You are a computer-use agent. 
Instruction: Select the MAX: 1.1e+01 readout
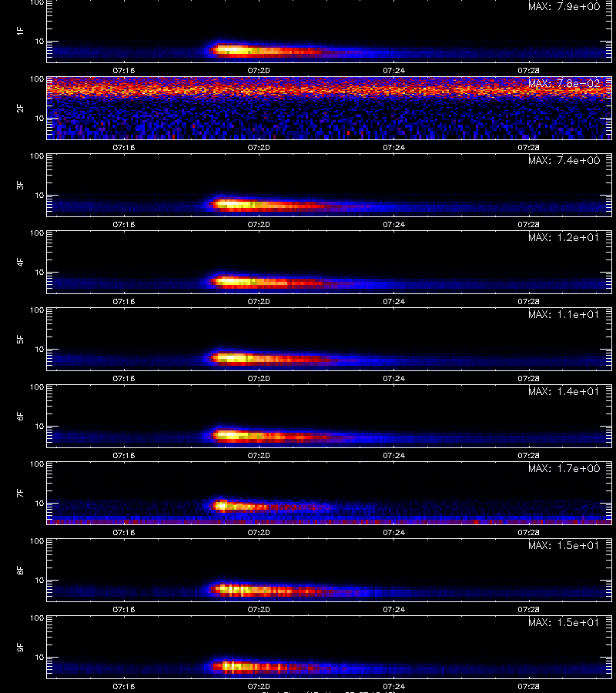(564, 314)
